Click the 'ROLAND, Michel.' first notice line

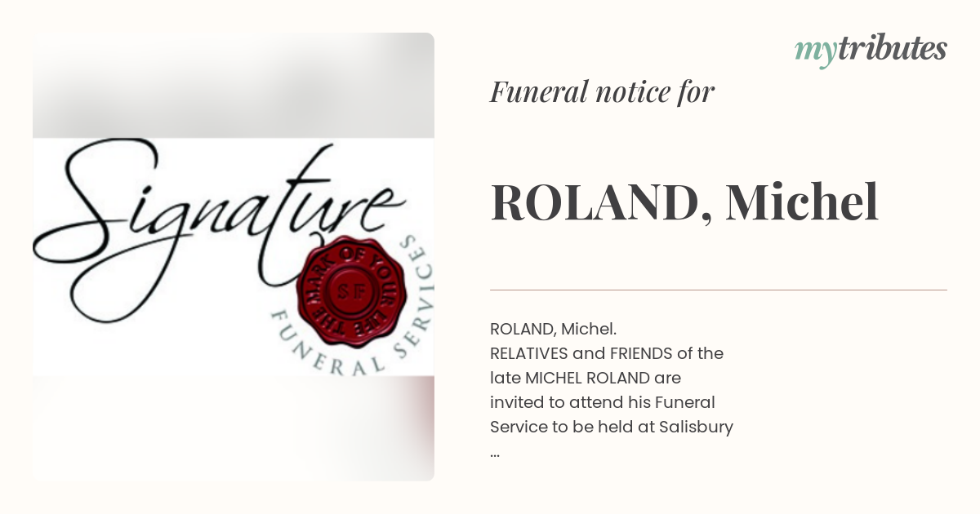[553, 330]
